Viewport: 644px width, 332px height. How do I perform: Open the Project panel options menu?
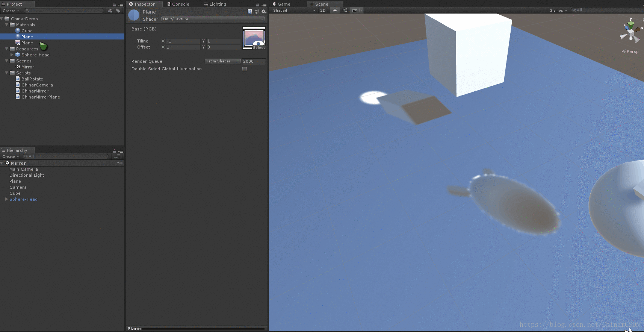(x=121, y=5)
